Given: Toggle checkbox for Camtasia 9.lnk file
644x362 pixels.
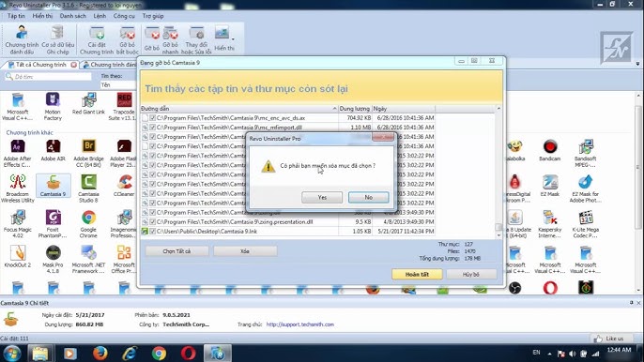Looking at the screenshot, I should click(x=153, y=231).
